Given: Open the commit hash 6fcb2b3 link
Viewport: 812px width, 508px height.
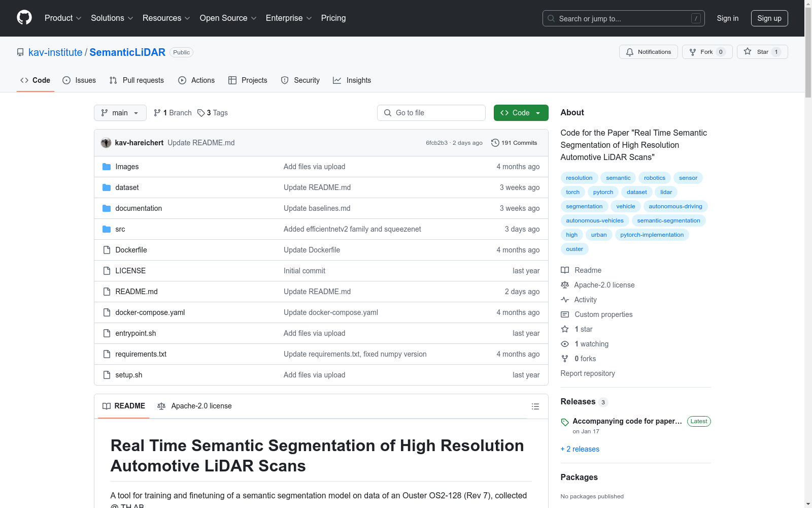Looking at the screenshot, I should [x=436, y=143].
